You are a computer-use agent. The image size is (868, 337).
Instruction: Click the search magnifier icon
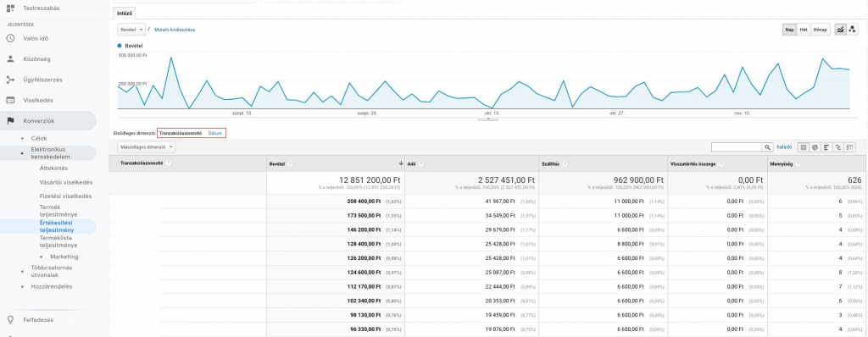[768, 147]
